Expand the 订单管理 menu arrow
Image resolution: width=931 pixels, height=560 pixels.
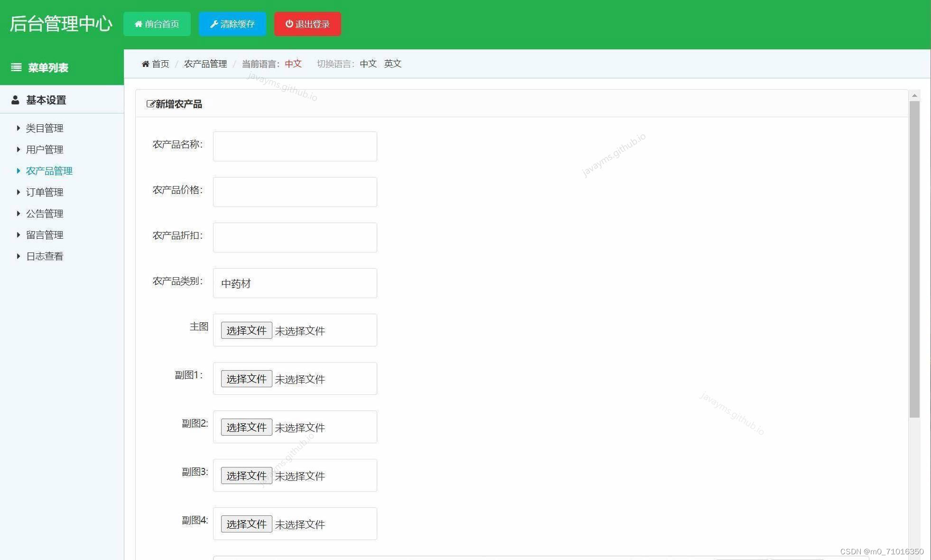click(x=18, y=192)
